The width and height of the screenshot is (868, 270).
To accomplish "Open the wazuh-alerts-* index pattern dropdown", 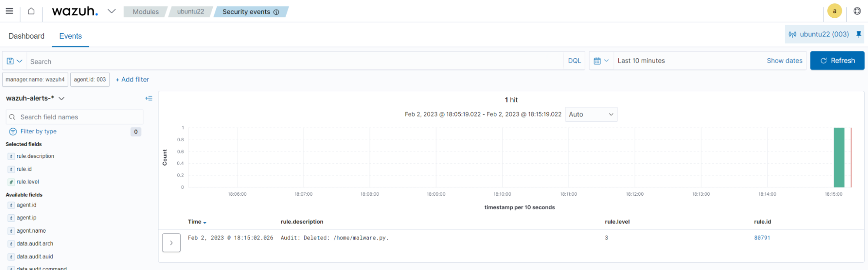I will pos(35,98).
